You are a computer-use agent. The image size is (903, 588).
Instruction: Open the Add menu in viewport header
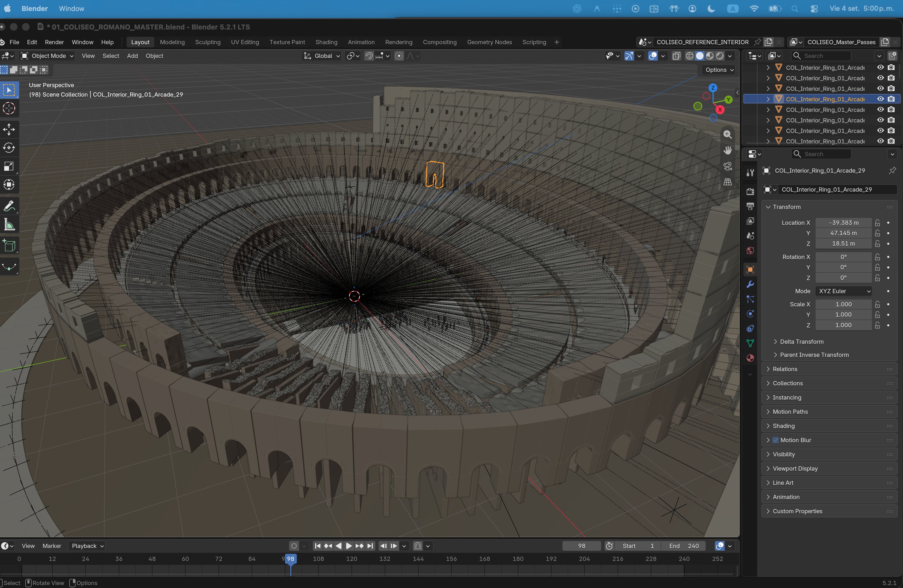132,56
